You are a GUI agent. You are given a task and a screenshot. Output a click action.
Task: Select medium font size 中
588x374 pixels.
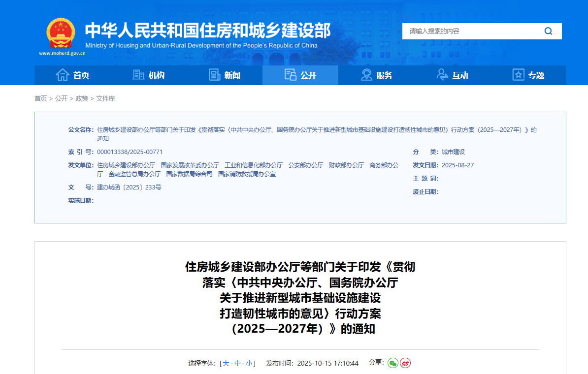(237, 363)
